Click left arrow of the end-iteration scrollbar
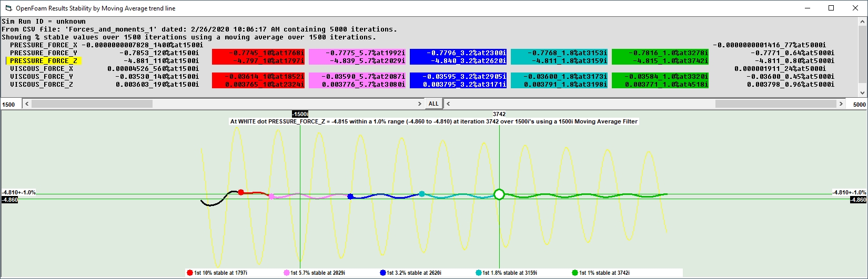 [448, 104]
